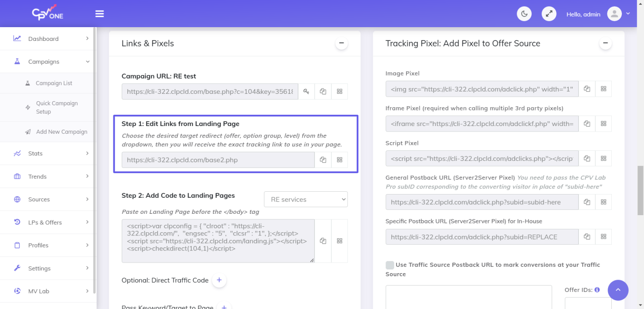The image size is (644, 309).
Task: Copy the Campaign URL
Action: click(323, 92)
